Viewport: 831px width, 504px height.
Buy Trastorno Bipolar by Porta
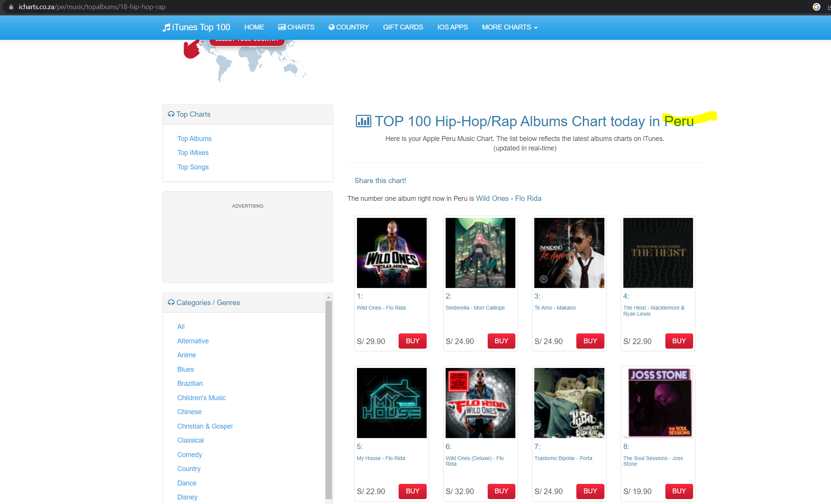(x=590, y=491)
